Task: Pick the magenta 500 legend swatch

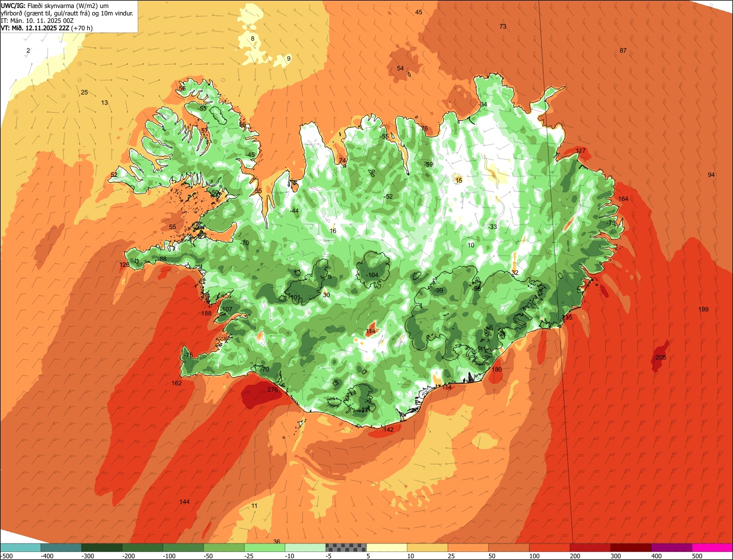Action: point(712,547)
